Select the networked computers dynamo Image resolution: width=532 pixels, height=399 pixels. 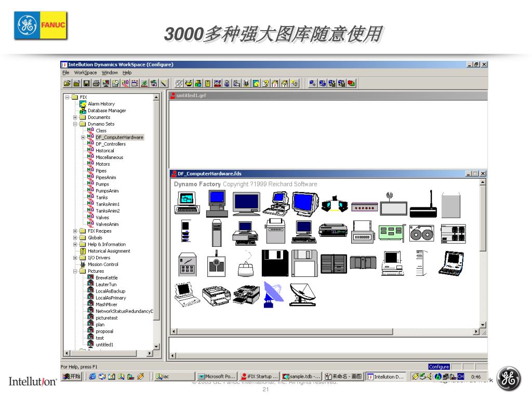click(335, 204)
